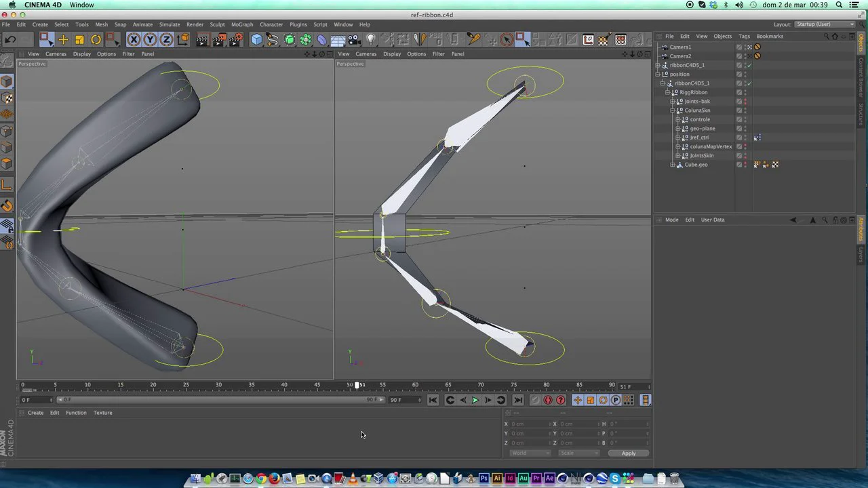This screenshot has width=868, height=488.
Task: Open the World coordinate dropdown
Action: pyautogui.click(x=530, y=453)
